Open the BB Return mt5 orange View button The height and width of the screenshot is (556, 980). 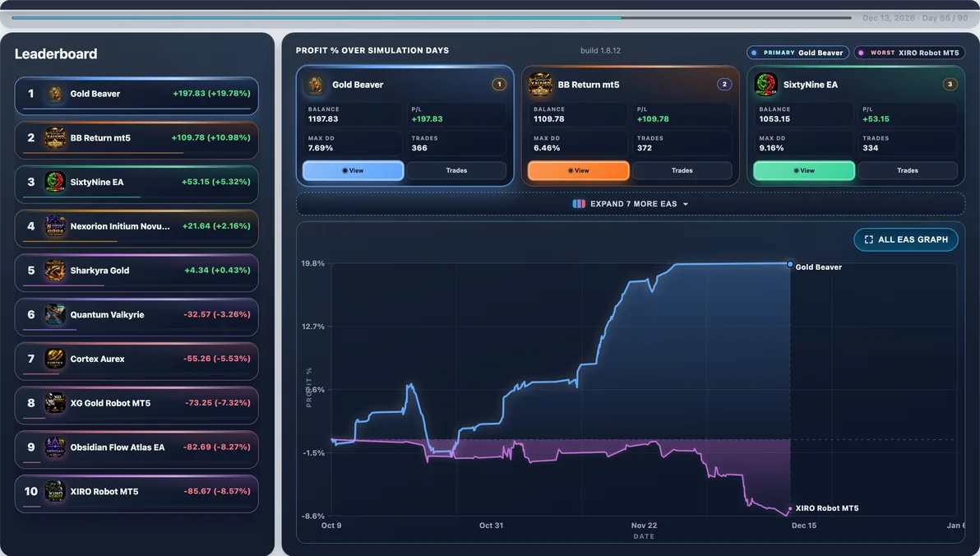pos(578,171)
